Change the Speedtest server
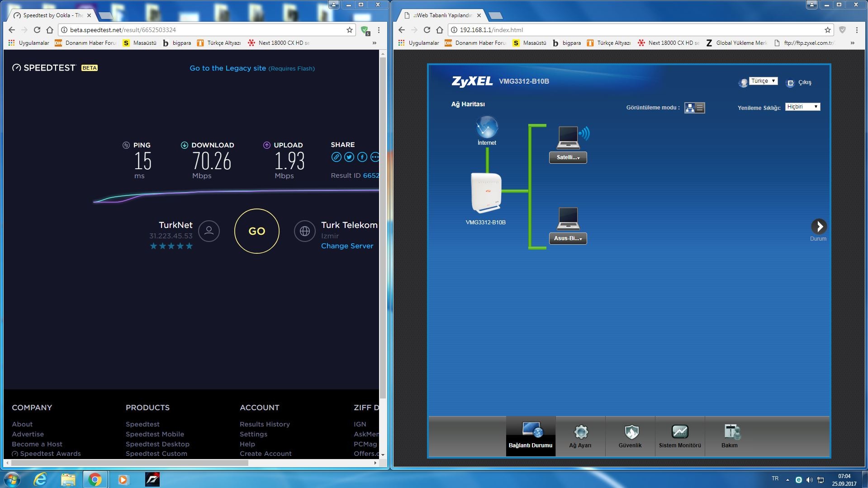This screenshot has height=488, width=868. [x=347, y=246]
